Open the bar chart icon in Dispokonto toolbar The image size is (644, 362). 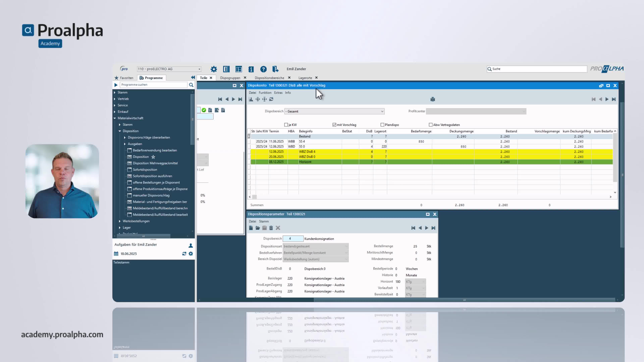click(x=251, y=99)
